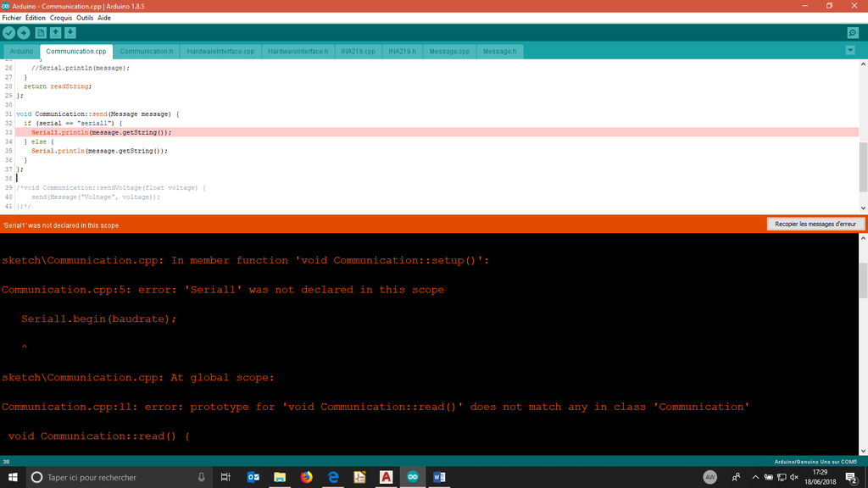The height and width of the screenshot is (488, 868).
Task: Click 'Communication.cpp:5: error' console line
Action: (x=223, y=290)
